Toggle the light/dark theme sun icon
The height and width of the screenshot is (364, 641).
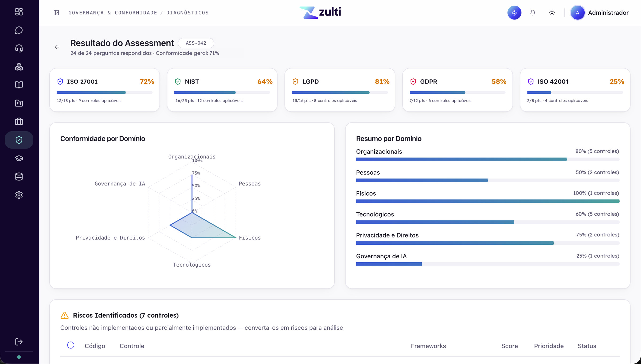[552, 13]
